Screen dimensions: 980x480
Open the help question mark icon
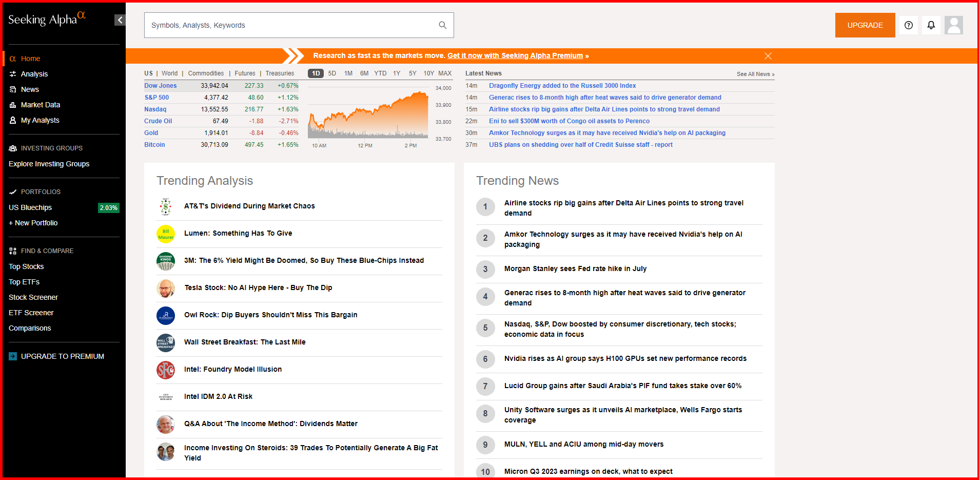coord(909,25)
